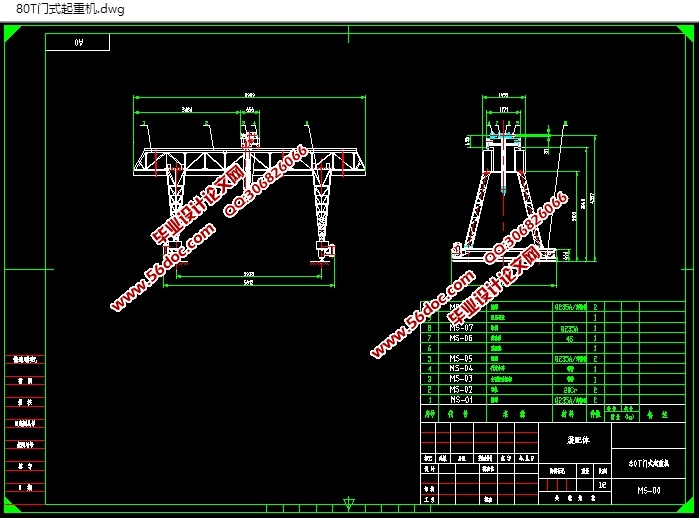Click the MS-05 entry in parts table
The height and width of the screenshot is (518, 699).
460,358
